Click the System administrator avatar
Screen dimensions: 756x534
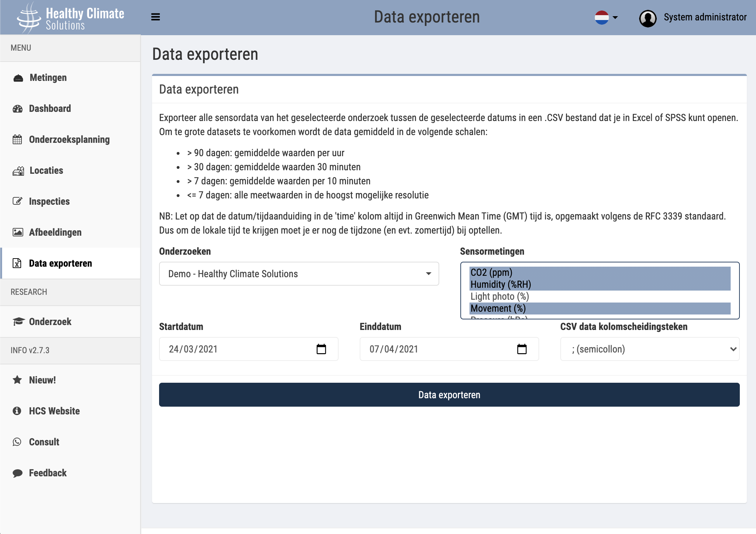point(648,17)
